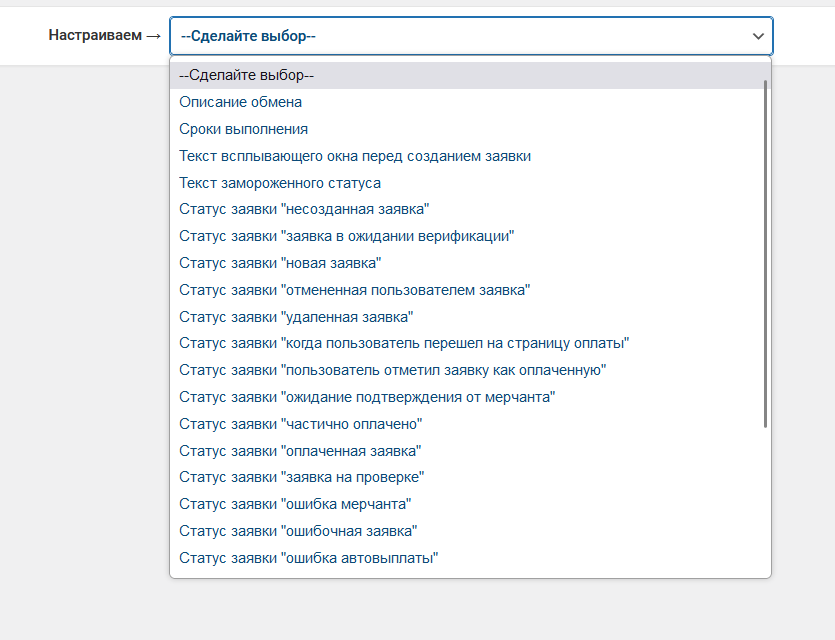The height and width of the screenshot is (640, 835).
Task: Pick status "заявка на проверке"
Action: 302,477
